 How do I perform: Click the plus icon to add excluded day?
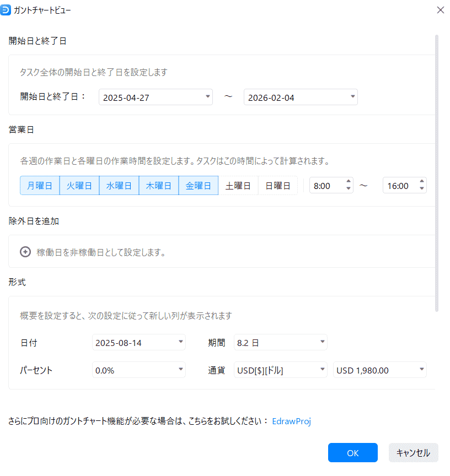click(x=25, y=252)
